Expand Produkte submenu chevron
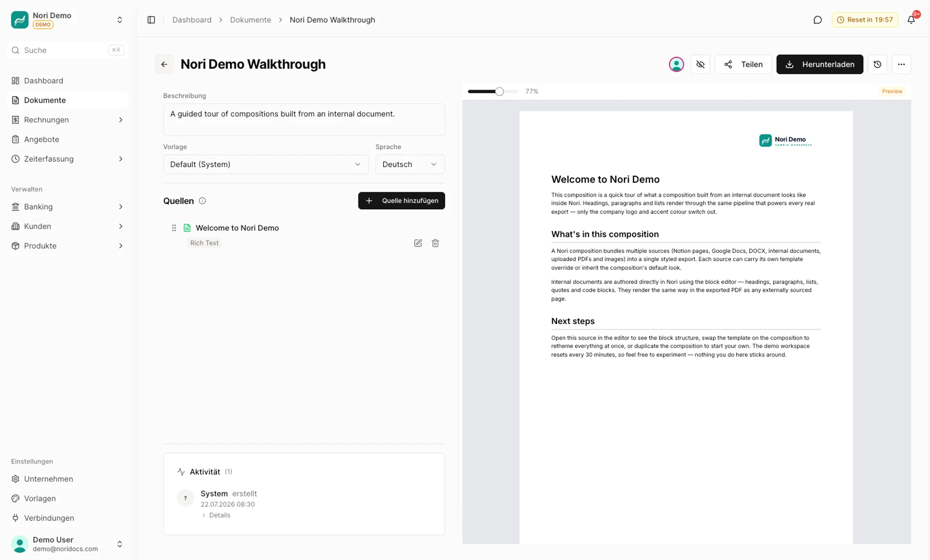 [x=121, y=246]
